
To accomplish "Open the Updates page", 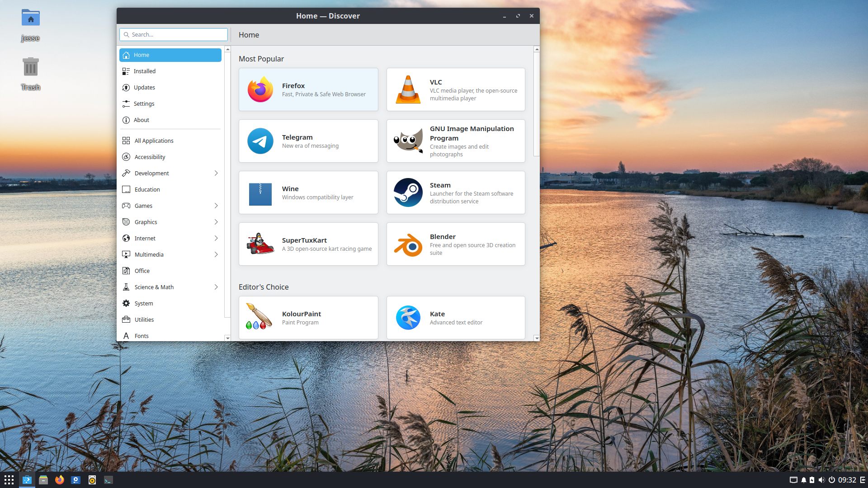I will (170, 88).
